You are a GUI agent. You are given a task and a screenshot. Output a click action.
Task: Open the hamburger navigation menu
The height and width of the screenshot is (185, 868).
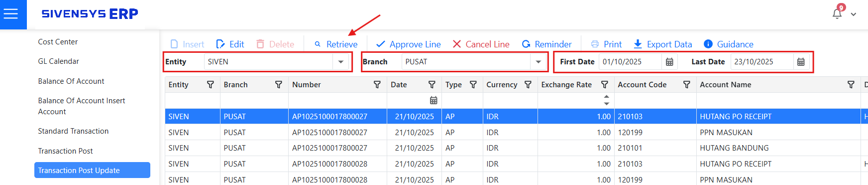10,14
